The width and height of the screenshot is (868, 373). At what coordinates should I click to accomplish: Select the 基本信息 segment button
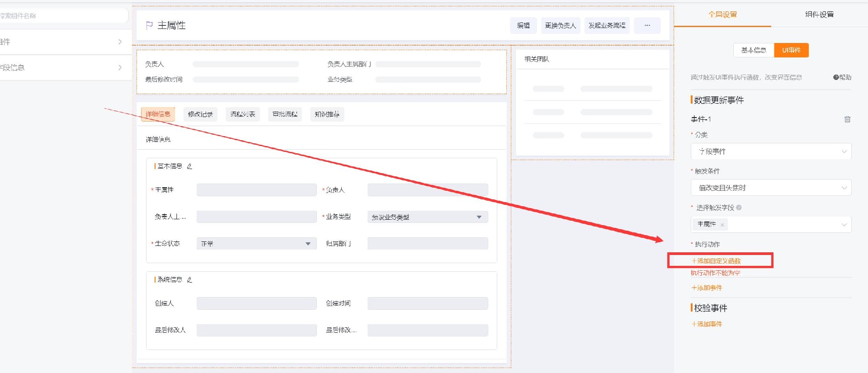point(754,50)
